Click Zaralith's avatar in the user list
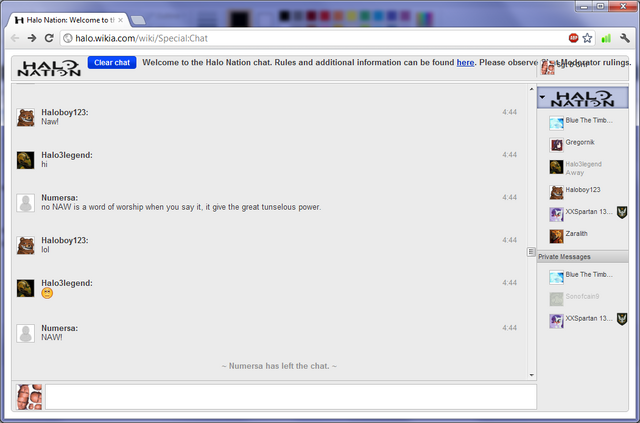 click(556, 236)
